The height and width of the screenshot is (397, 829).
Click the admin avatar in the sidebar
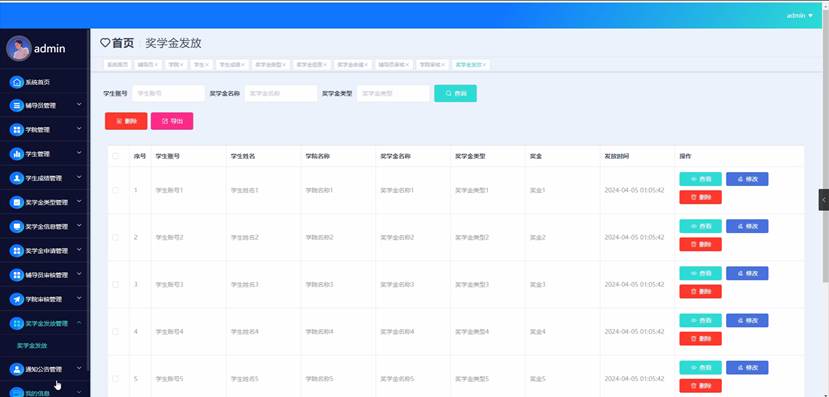coord(19,49)
